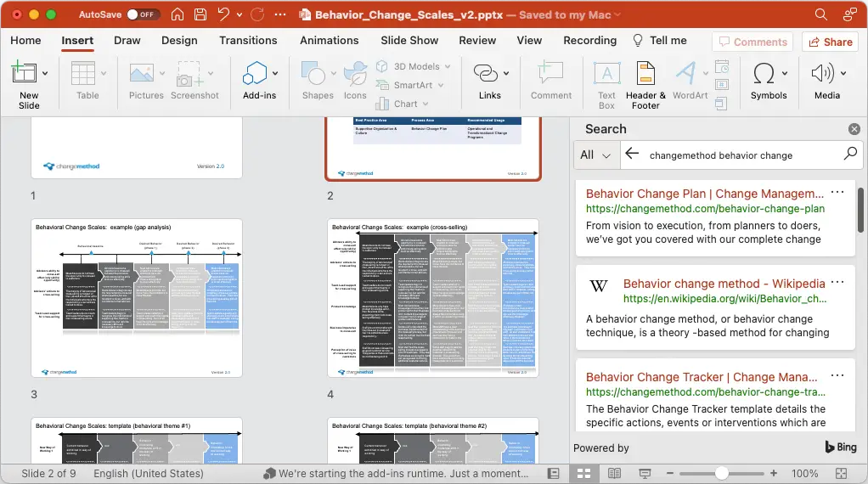Click the Redo icon
The width and height of the screenshot is (868, 484).
[257, 14]
